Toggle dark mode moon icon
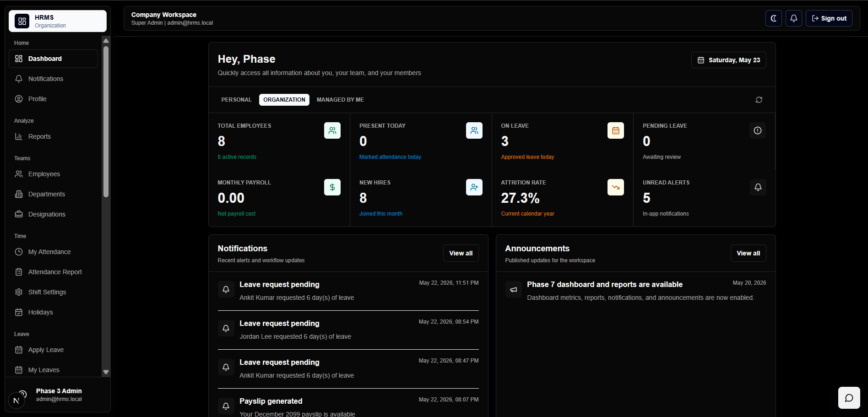This screenshot has height=417, width=868. pos(773,18)
